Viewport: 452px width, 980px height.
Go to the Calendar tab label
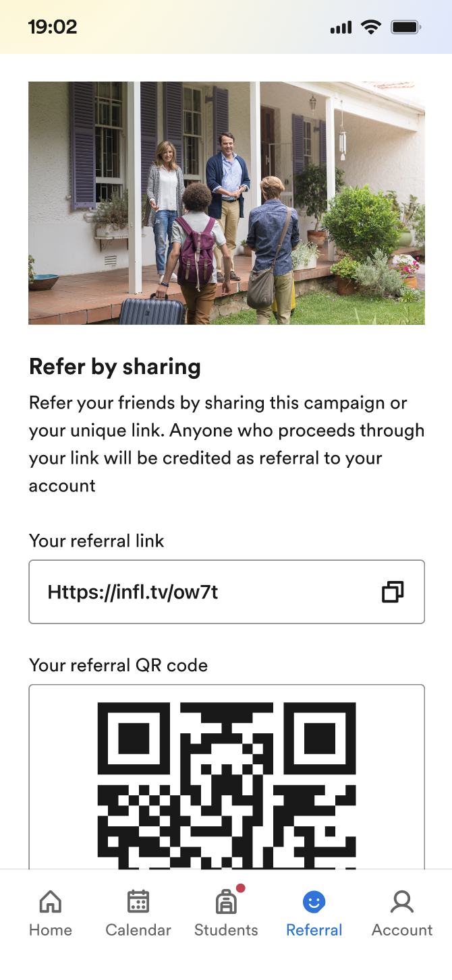click(138, 930)
